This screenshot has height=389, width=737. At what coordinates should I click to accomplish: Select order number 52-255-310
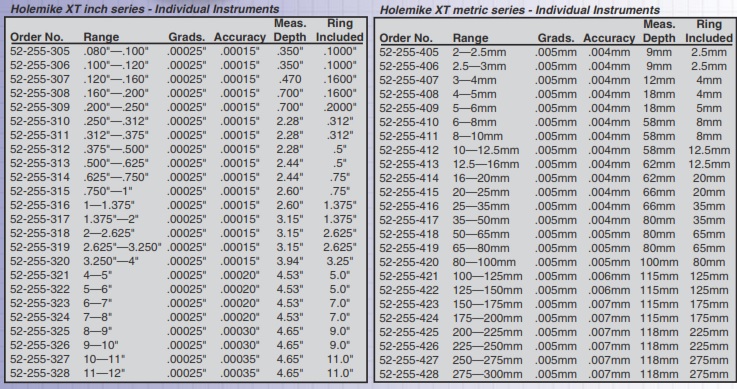(x=40, y=121)
